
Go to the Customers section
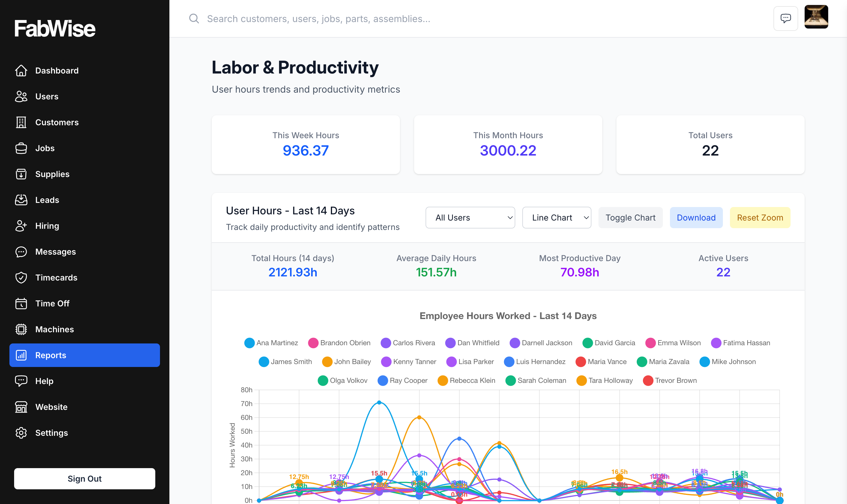(x=85, y=122)
